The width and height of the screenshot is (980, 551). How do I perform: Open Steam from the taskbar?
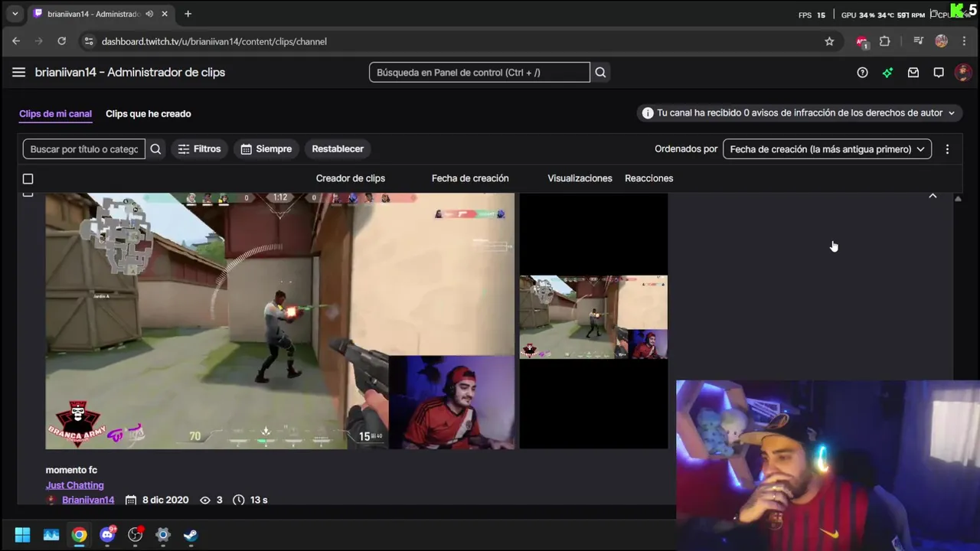tap(191, 534)
